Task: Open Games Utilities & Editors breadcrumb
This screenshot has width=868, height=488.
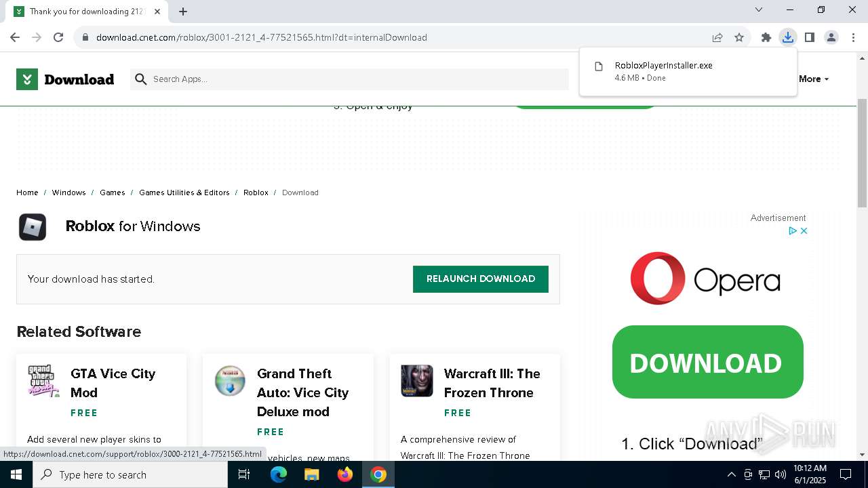Action: (184, 192)
